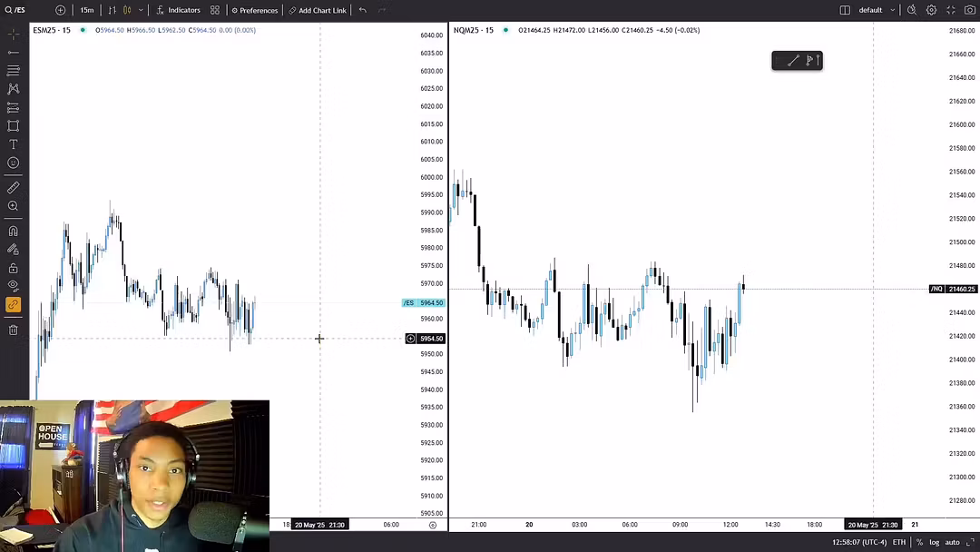This screenshot has width=980, height=552.
Task: Toggle lock all drawings
Action: coord(13,268)
